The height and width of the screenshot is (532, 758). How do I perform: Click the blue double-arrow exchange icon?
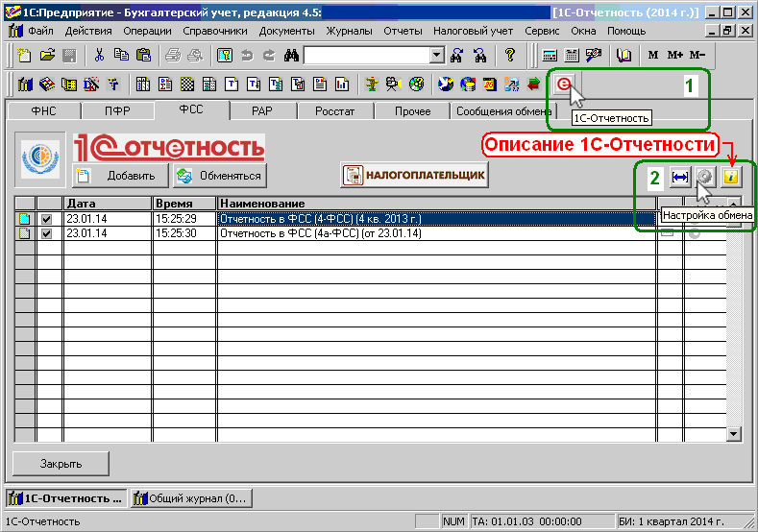click(x=681, y=178)
